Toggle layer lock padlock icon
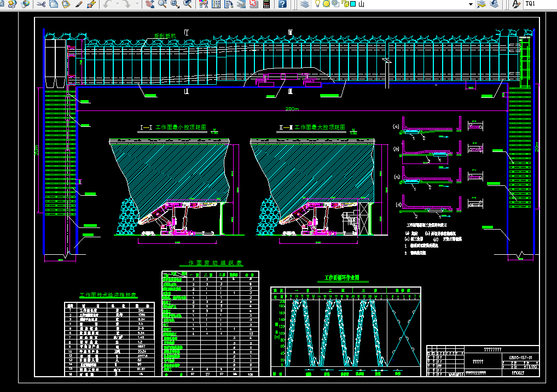This screenshot has height=392, width=557. [345, 4]
